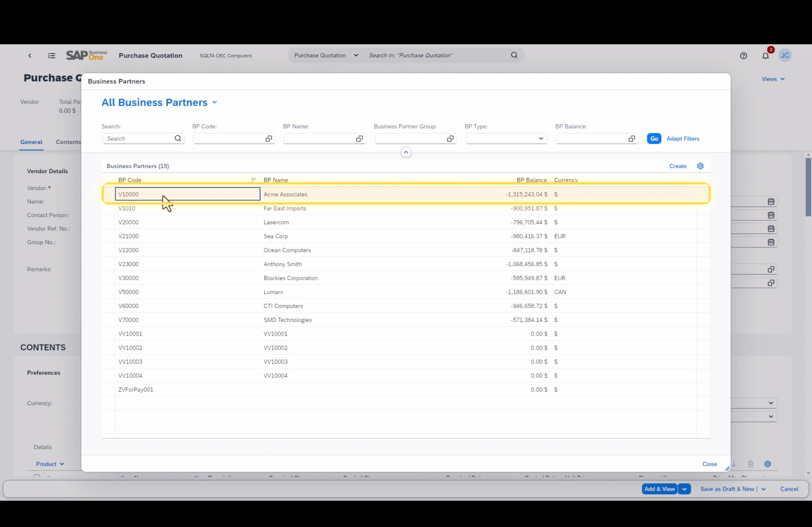Image resolution: width=812 pixels, height=527 pixels.
Task: Select the V50000 Lumarx row
Action: click(406, 292)
